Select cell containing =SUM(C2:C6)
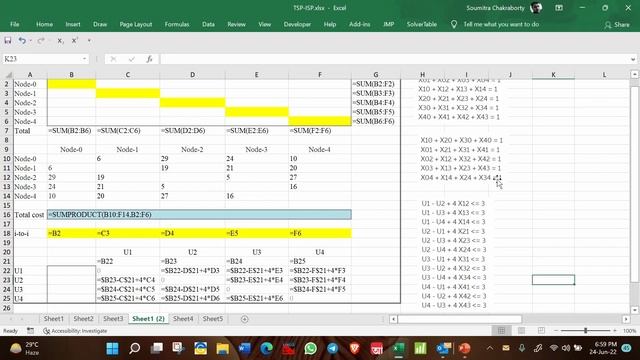The image size is (640, 360). coord(127,131)
